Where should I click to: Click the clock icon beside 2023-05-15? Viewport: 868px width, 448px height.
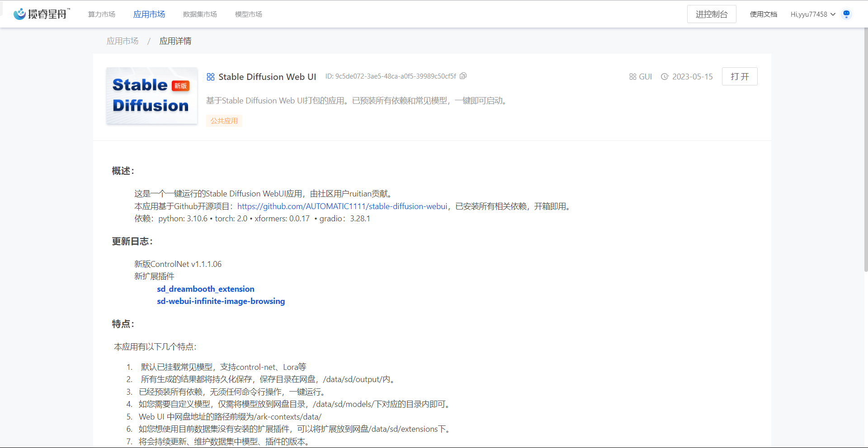[665, 76]
